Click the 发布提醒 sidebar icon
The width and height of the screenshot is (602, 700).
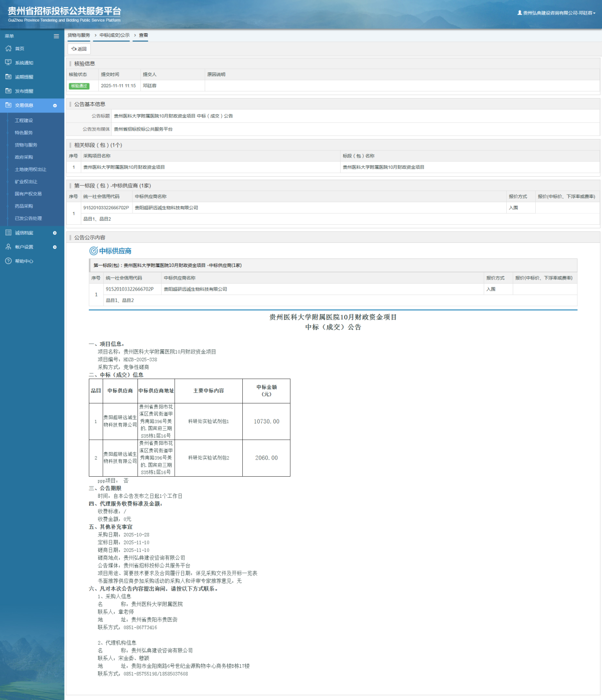[x=8, y=91]
